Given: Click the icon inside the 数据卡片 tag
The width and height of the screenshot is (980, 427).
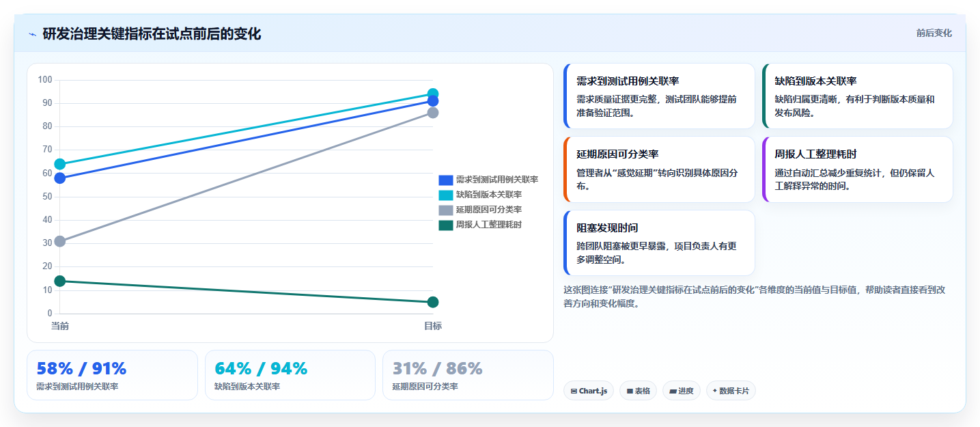Looking at the screenshot, I should point(715,391).
